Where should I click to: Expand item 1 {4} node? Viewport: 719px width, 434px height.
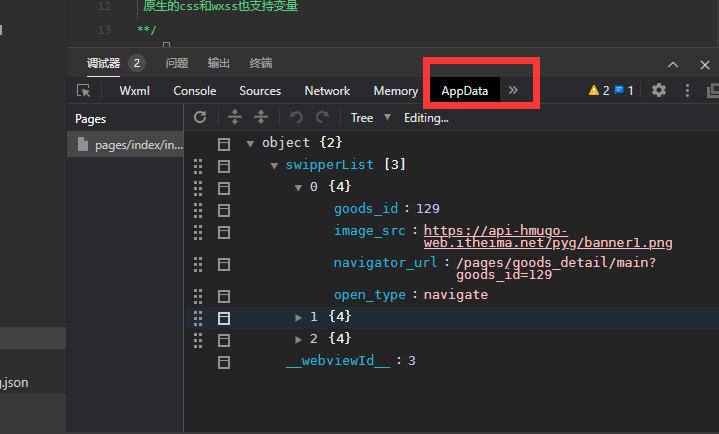pos(298,317)
